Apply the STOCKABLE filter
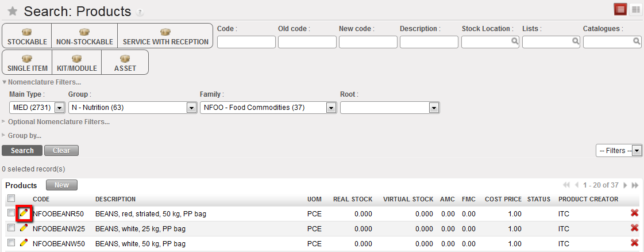This screenshot has height=252, width=644. tap(27, 36)
